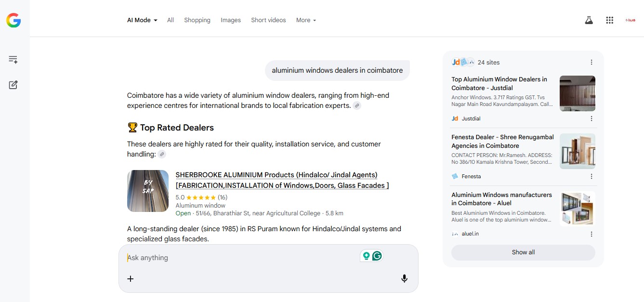
Task: Click the 'aluel.in' source name
Action: (470, 234)
